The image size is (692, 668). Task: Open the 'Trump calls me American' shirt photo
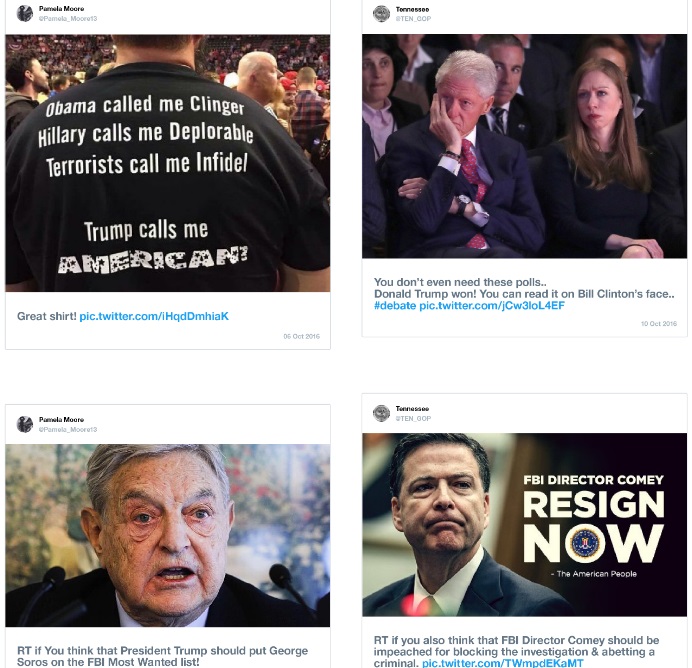pyautogui.click(x=168, y=163)
